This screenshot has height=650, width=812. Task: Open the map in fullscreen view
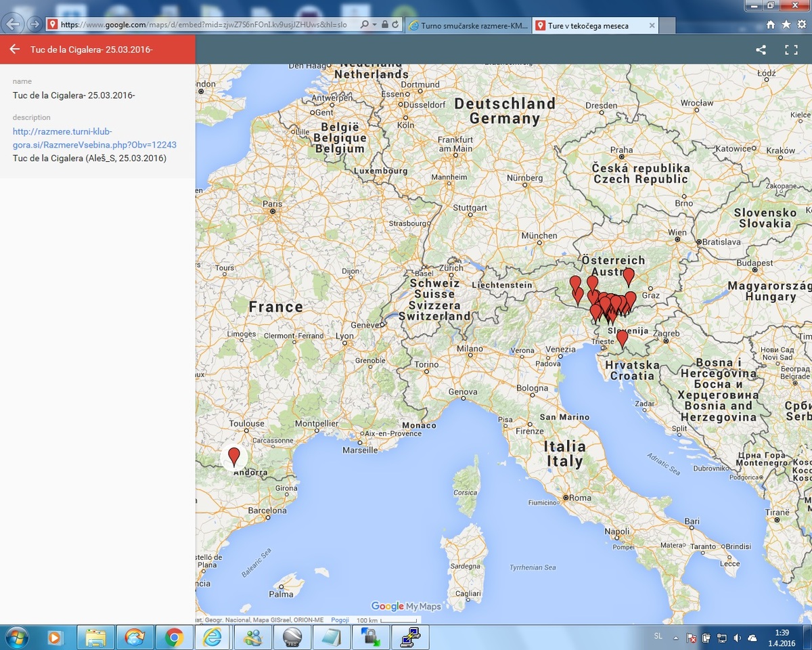click(791, 49)
